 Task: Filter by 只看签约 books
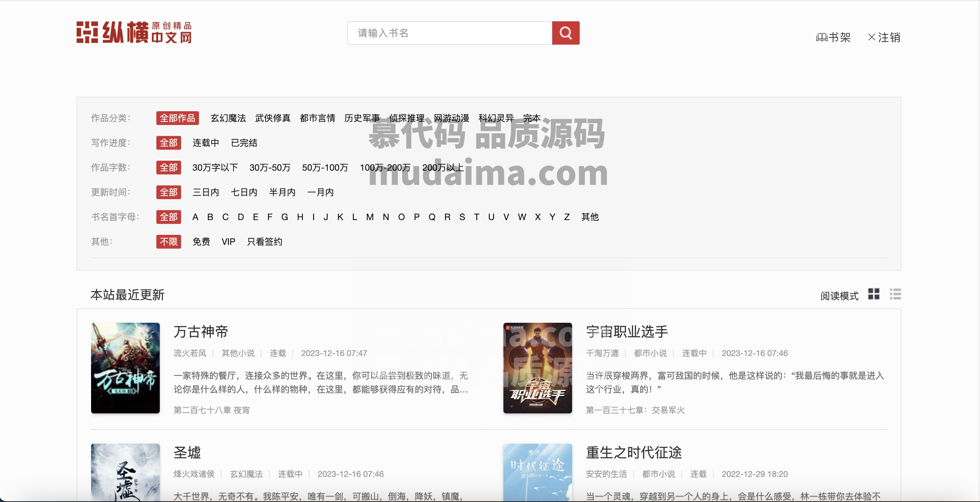264,242
